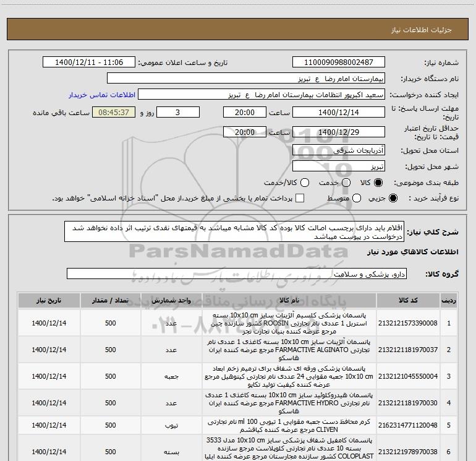Click the FARMACTIVE ALGINATO item name
Viewport: 476px width, 461px height.
pyautogui.click(x=289, y=350)
